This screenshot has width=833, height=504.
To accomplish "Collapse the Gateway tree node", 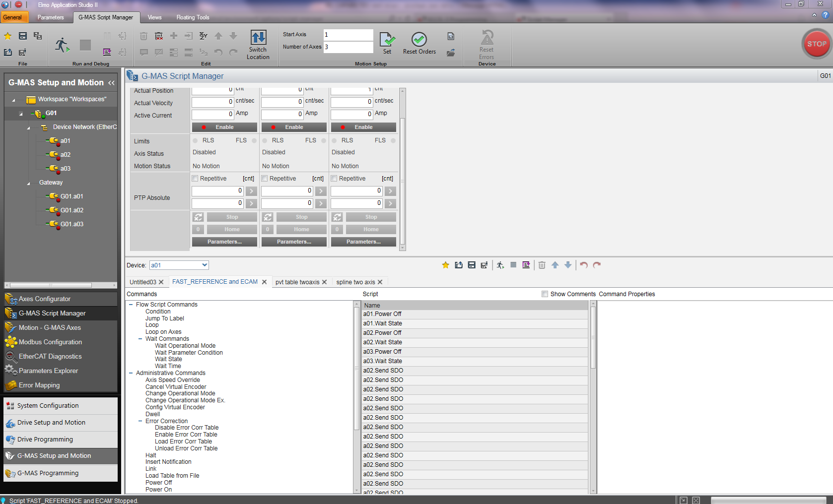I will (28, 183).
